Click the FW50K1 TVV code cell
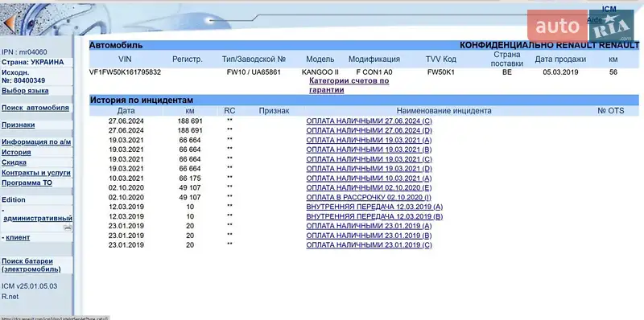Viewport: 644px width, 320px height. point(440,72)
